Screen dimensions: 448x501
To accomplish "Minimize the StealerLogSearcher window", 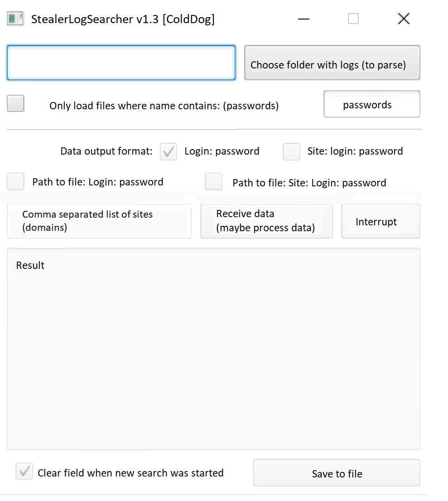I will pos(303,19).
